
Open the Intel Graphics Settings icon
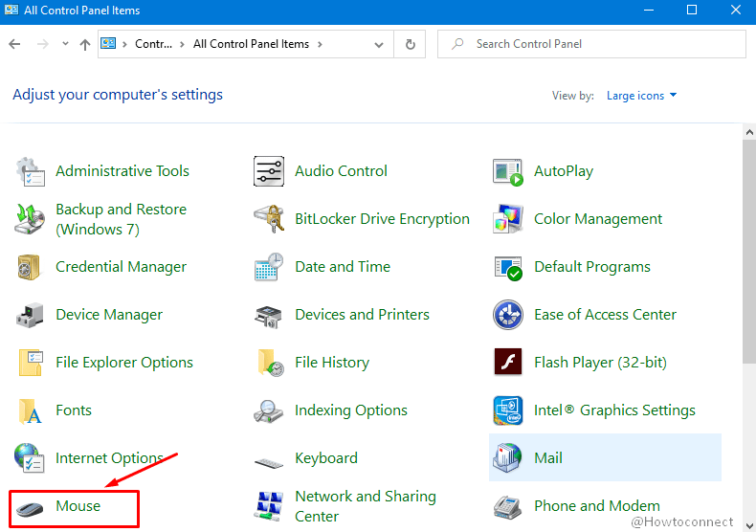coord(508,410)
